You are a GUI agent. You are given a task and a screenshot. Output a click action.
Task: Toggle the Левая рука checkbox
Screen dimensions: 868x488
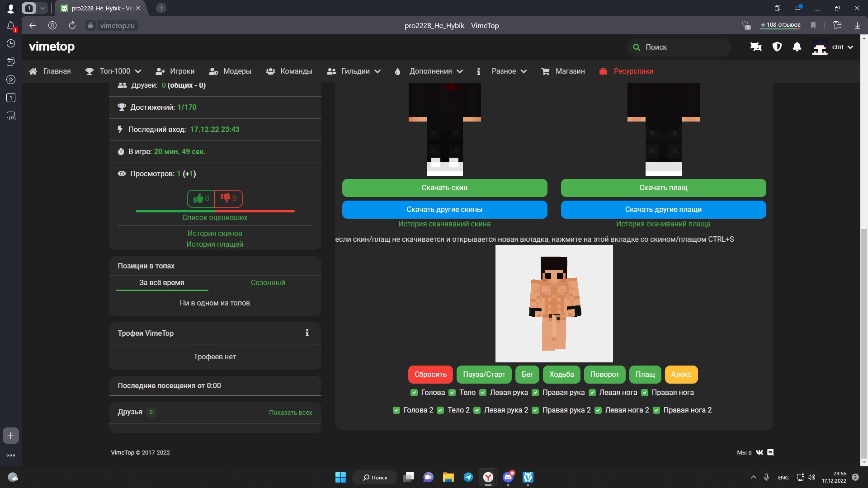(483, 393)
